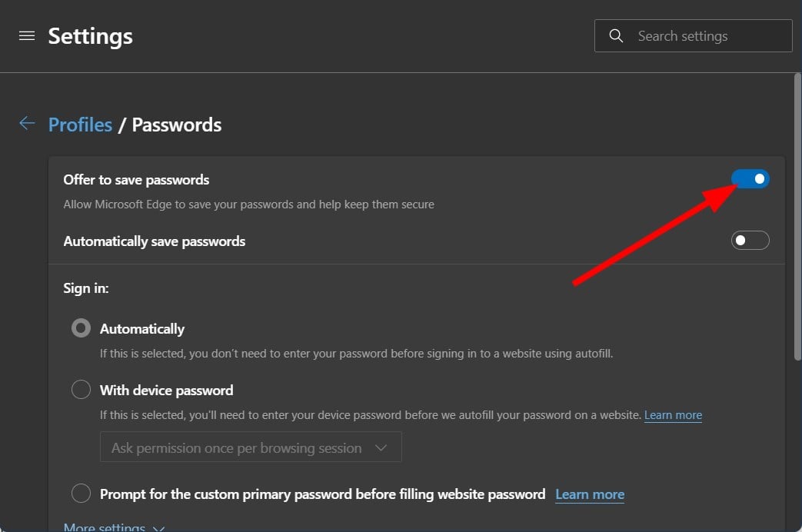Viewport: 802px width, 532px height.
Task: Click the Automatically save passwords label
Action: point(154,241)
